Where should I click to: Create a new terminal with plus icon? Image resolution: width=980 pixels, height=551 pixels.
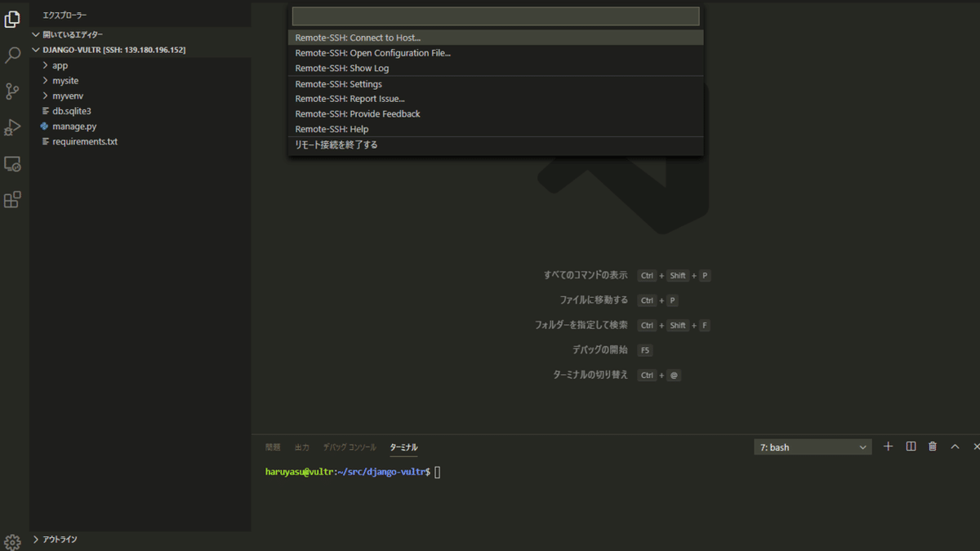pyautogui.click(x=889, y=447)
